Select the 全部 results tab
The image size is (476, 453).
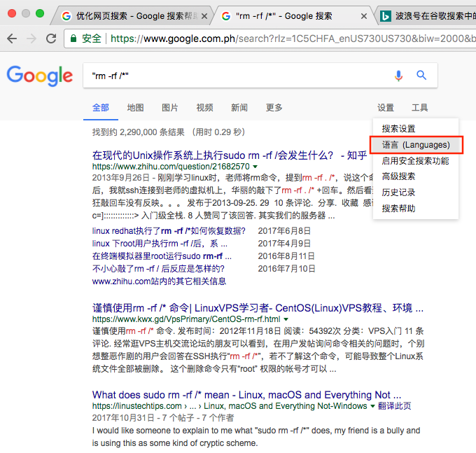(101, 108)
